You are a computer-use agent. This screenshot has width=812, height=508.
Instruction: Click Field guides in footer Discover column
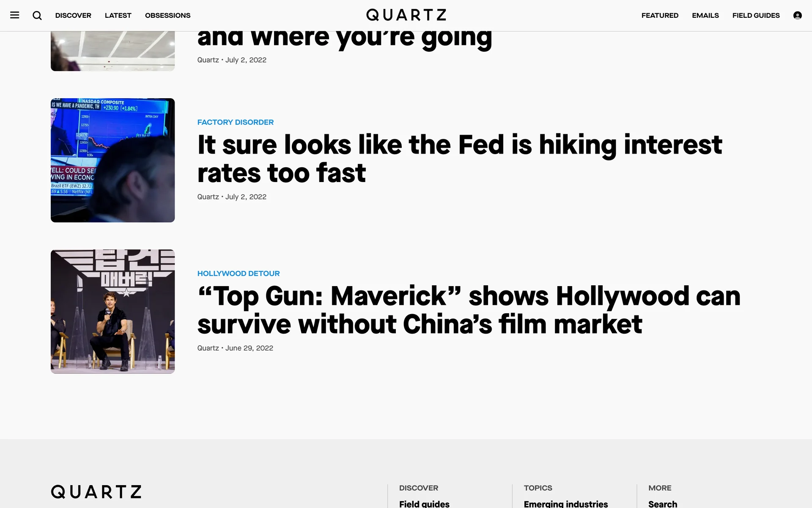pos(424,503)
